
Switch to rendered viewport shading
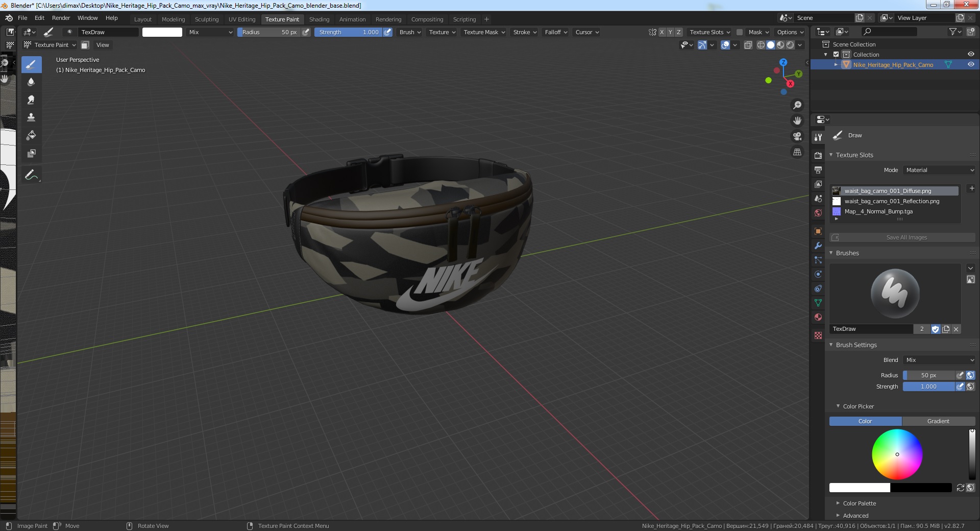pyautogui.click(x=790, y=45)
